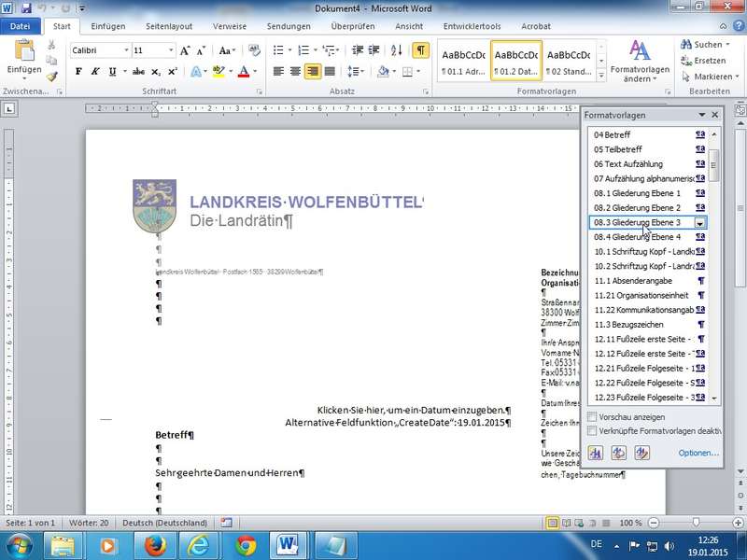Click the Einfügen paste icon

pos(24,51)
